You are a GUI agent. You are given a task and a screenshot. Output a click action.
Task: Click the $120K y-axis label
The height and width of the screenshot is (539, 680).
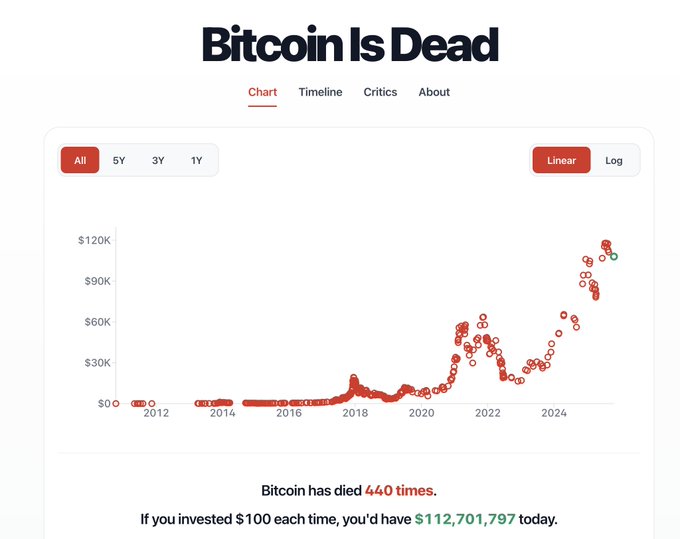click(x=93, y=240)
